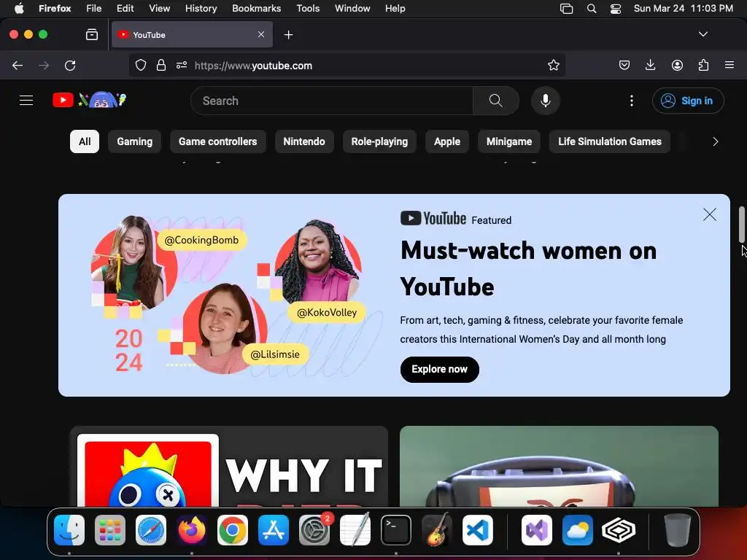Open Control Center in menu bar
The image size is (747, 560).
616,8
